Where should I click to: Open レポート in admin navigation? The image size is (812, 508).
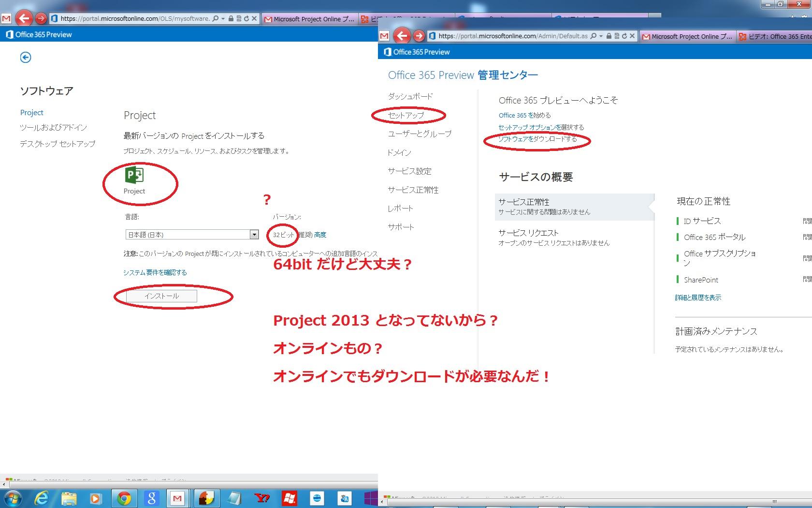400,209
